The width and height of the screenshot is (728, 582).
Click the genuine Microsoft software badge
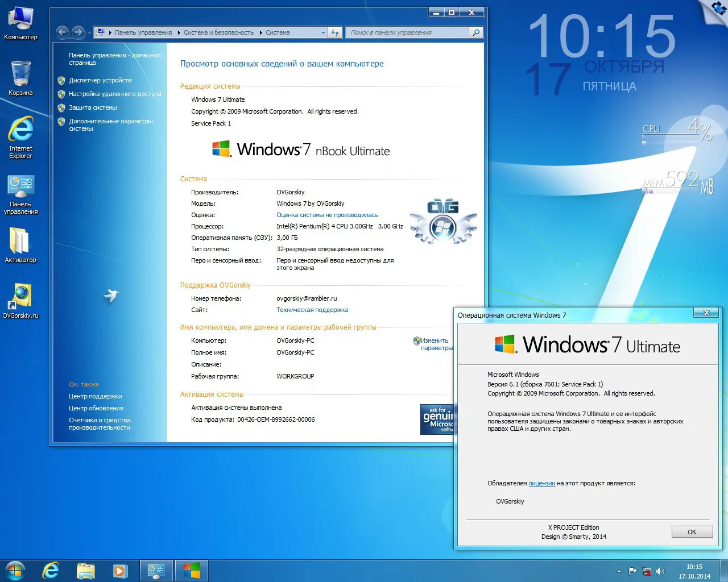pos(438,419)
